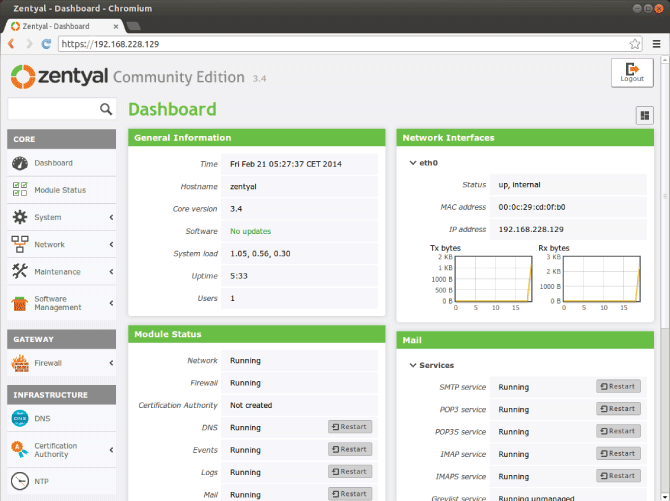Click the dashboard layout configure icon

645,115
